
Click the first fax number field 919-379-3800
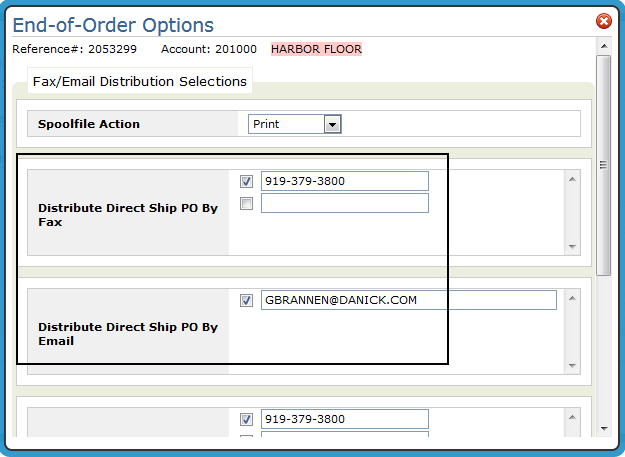345,181
